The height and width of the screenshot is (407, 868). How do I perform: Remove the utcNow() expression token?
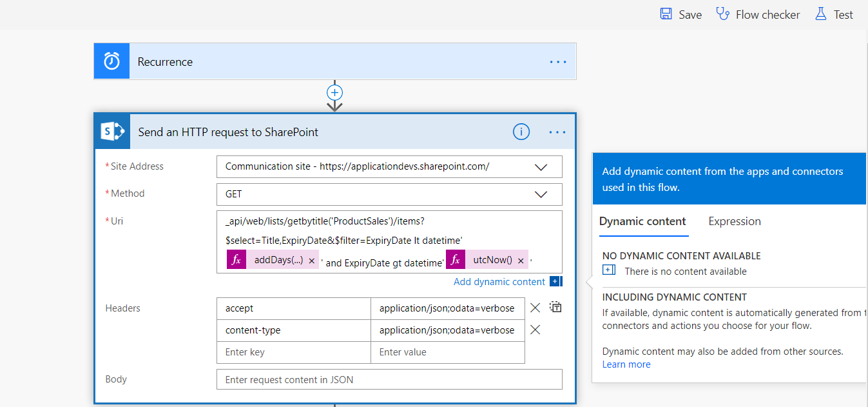[x=521, y=261]
